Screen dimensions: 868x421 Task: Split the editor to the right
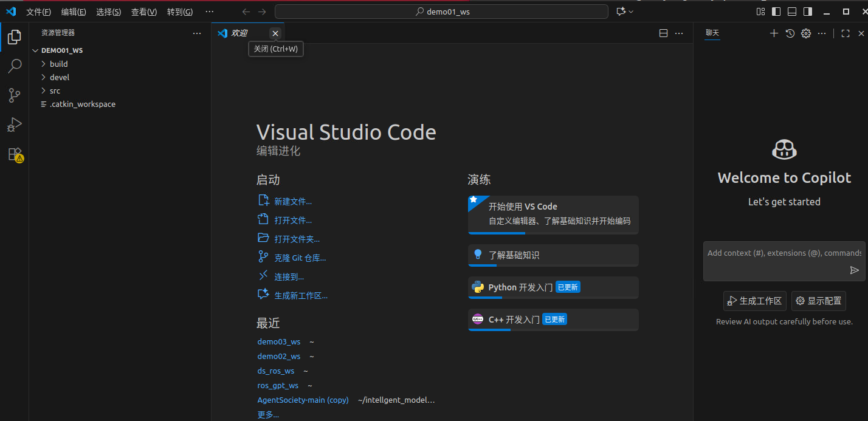click(x=664, y=33)
